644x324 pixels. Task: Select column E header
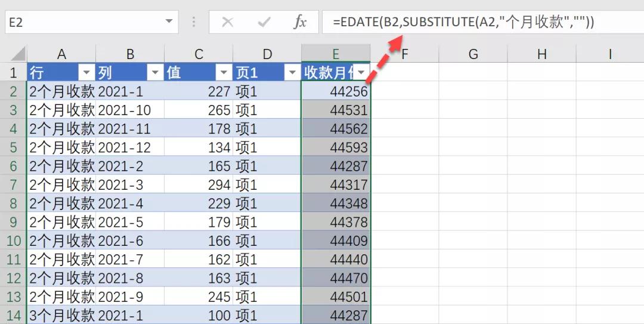pyautogui.click(x=336, y=54)
